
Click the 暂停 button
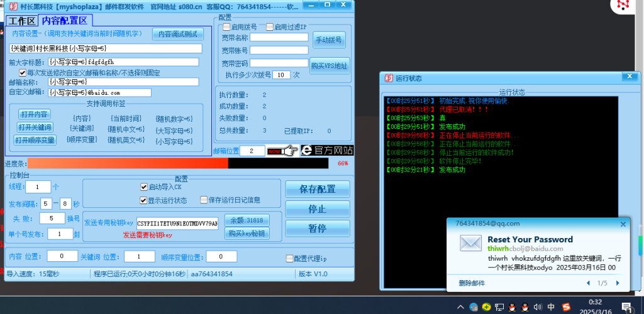(x=318, y=229)
